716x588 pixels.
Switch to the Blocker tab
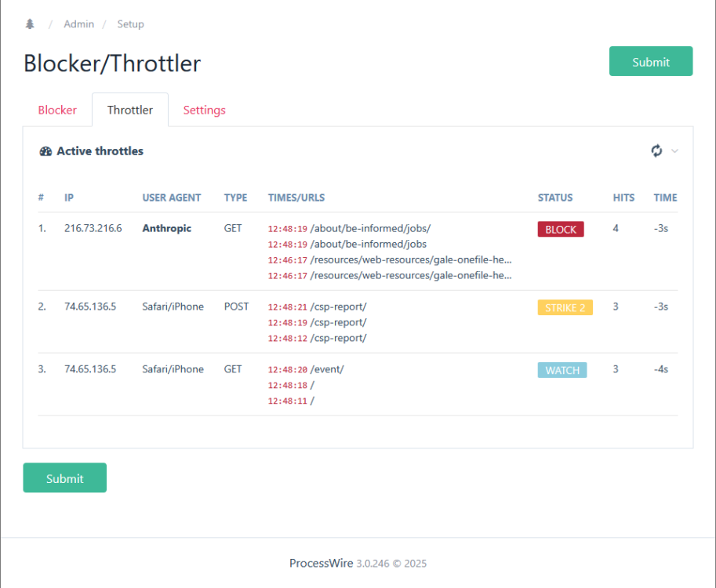pyautogui.click(x=57, y=110)
